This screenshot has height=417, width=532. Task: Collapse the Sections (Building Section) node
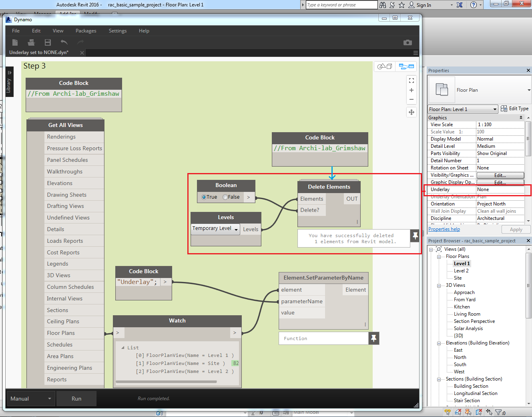439,379
